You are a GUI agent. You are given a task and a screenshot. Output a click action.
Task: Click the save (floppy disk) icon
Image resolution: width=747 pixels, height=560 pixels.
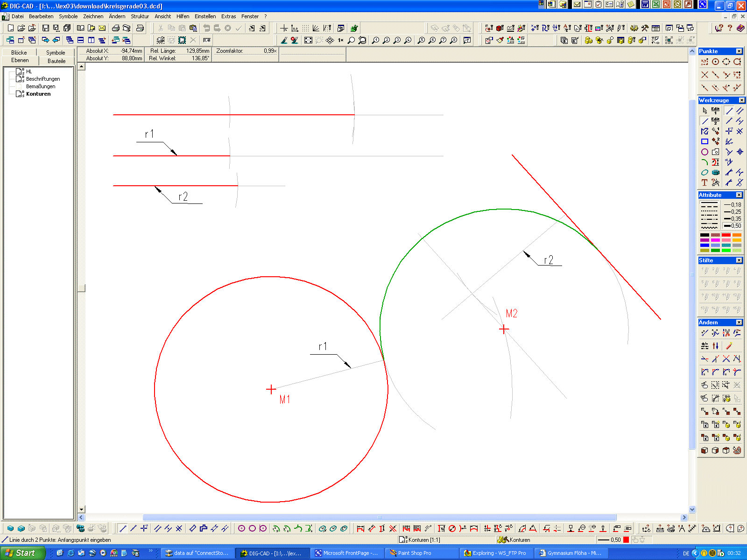[45, 28]
